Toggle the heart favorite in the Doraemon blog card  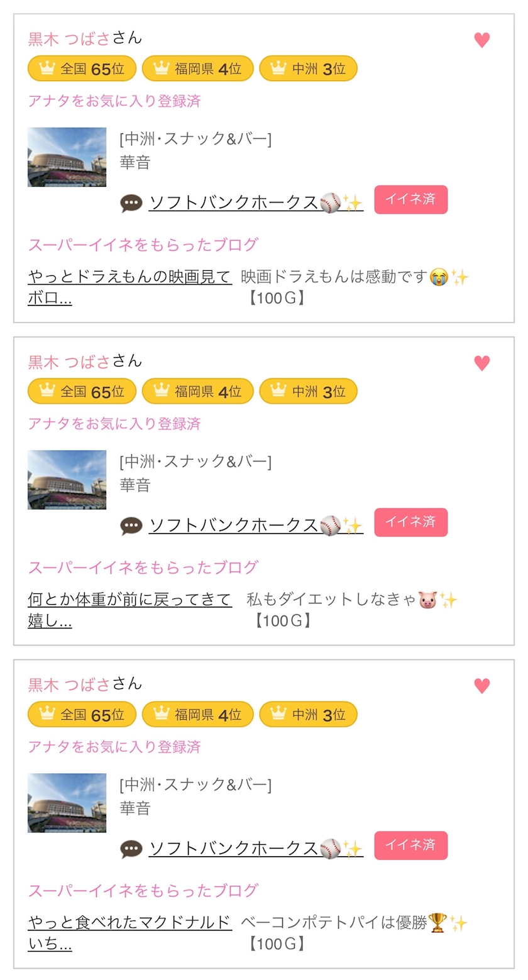pos(481,40)
